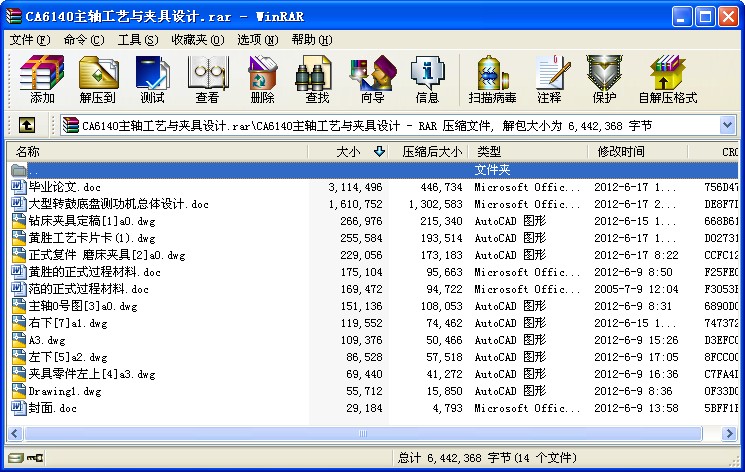The width and height of the screenshot is (745, 472).
Task: Select the dwg icon of 钻床夹具定稿[1]a0.dwg
Action: point(18,221)
